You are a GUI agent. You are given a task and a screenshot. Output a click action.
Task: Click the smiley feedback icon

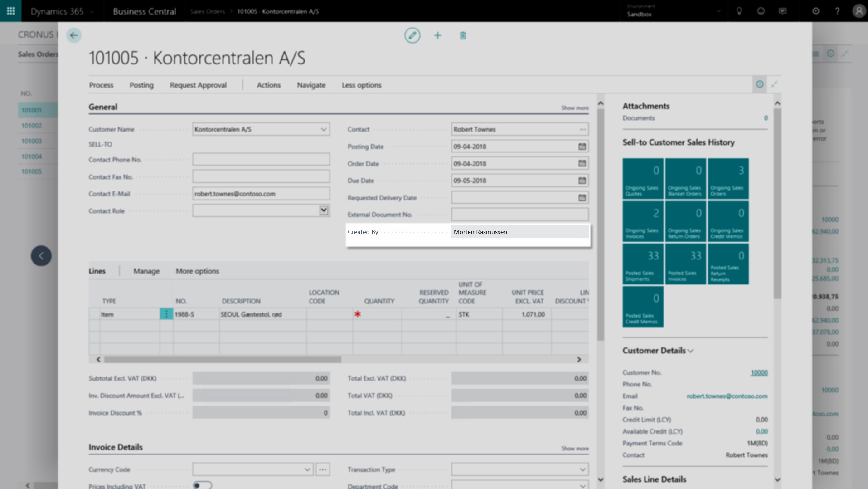coord(761,11)
